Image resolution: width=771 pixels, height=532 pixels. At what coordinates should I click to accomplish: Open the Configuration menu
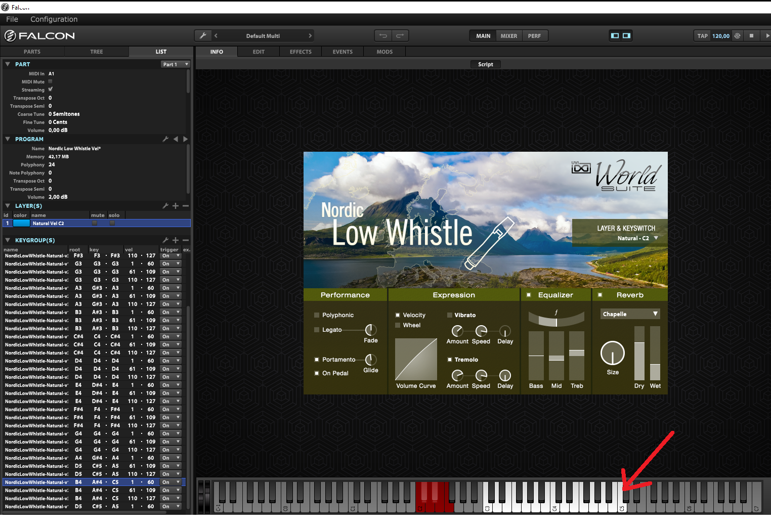tap(54, 19)
